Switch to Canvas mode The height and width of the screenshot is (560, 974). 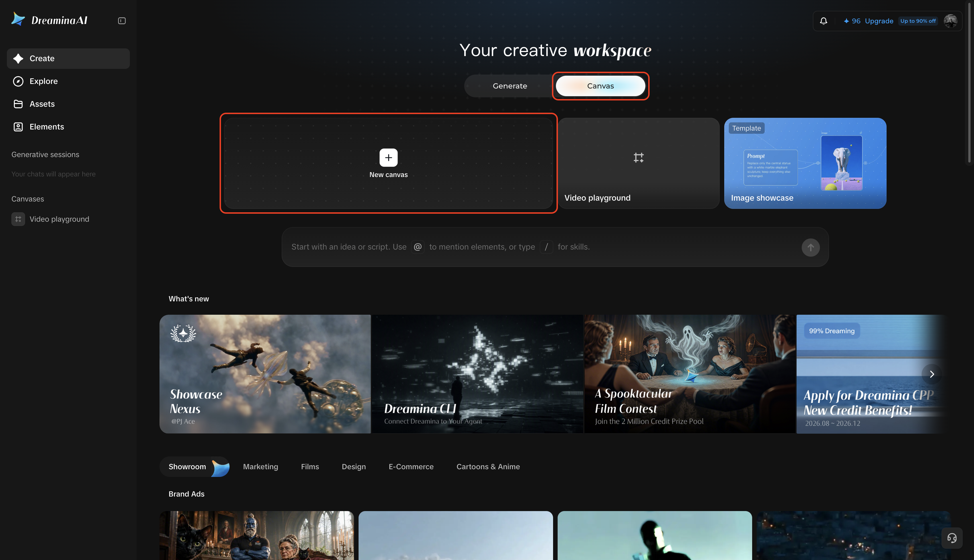[x=600, y=86]
